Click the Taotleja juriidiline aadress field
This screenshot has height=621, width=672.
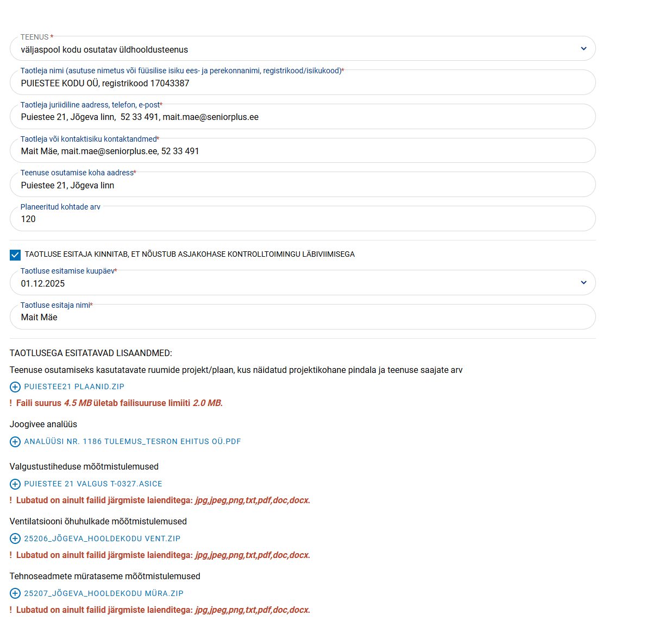pos(302,117)
